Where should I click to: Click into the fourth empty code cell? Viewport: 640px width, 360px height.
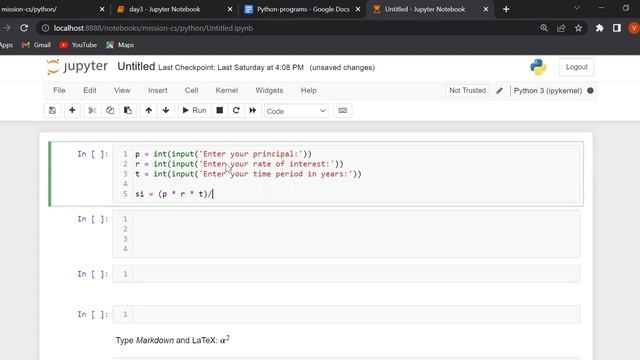[346, 314]
